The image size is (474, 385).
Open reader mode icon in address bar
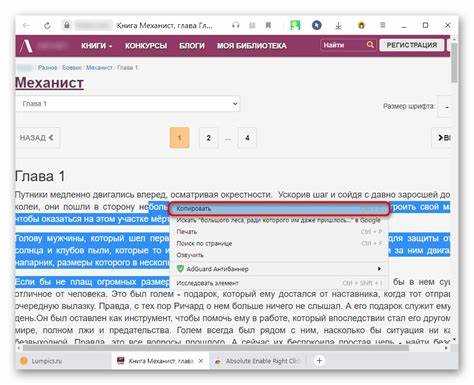tap(252, 25)
